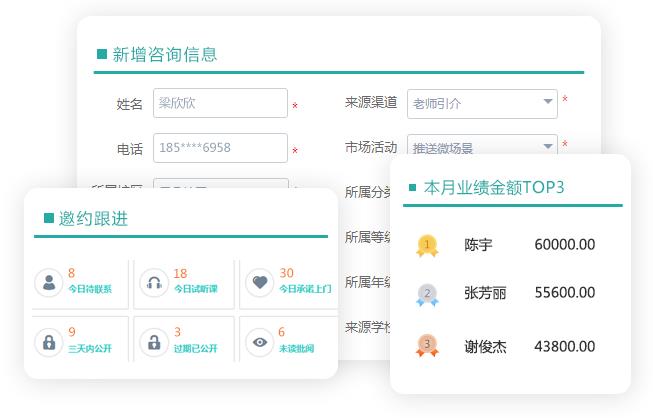Expand the 市场活动 dropdown arrow

click(x=548, y=147)
